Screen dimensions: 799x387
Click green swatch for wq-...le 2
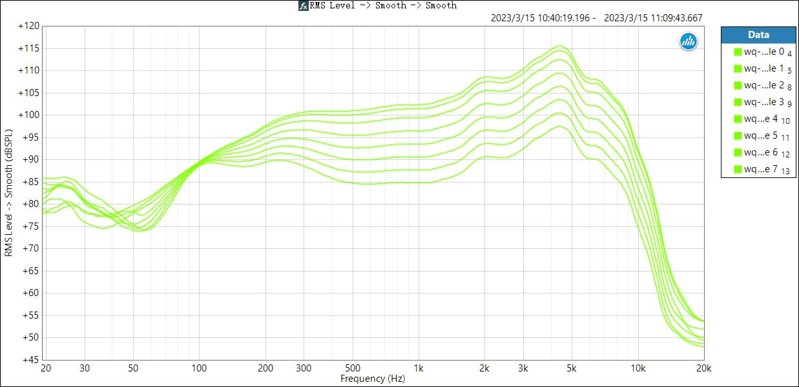point(737,85)
